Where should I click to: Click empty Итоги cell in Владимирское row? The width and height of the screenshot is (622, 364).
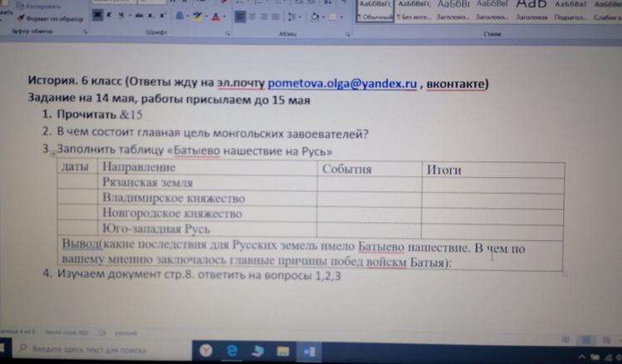(493, 201)
